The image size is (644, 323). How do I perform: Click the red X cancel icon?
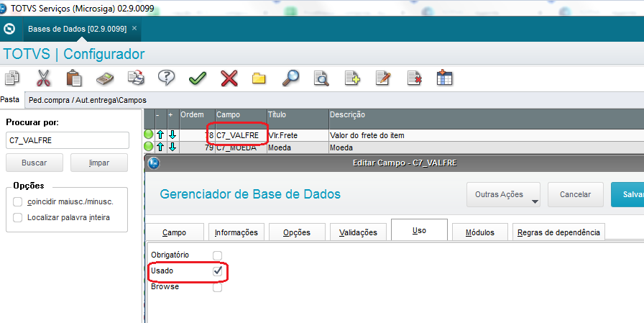point(229,78)
